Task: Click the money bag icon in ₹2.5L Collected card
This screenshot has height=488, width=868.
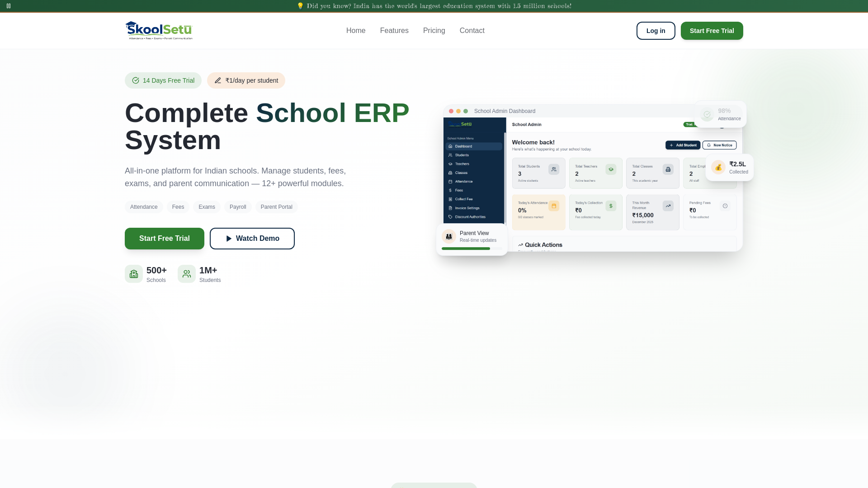Action: (x=718, y=167)
